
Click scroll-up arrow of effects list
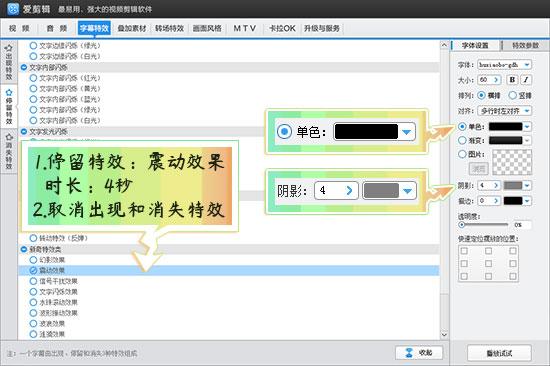click(x=444, y=45)
